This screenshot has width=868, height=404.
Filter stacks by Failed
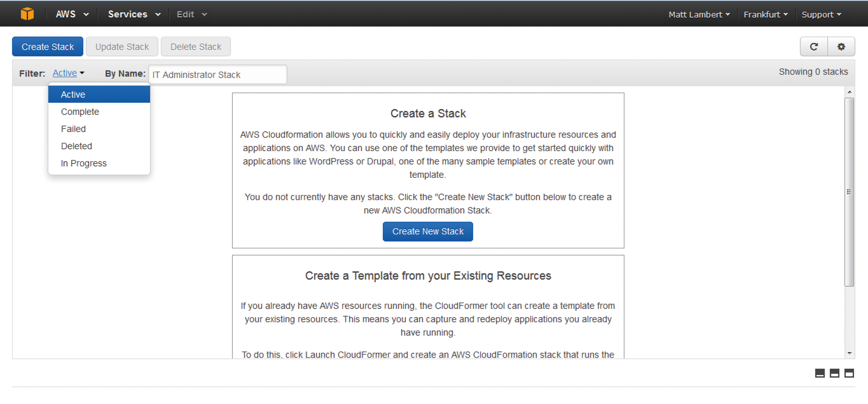tap(99, 128)
